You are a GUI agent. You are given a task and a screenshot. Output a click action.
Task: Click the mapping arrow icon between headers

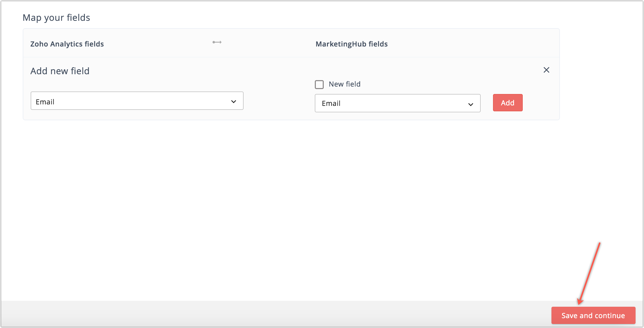coord(217,42)
